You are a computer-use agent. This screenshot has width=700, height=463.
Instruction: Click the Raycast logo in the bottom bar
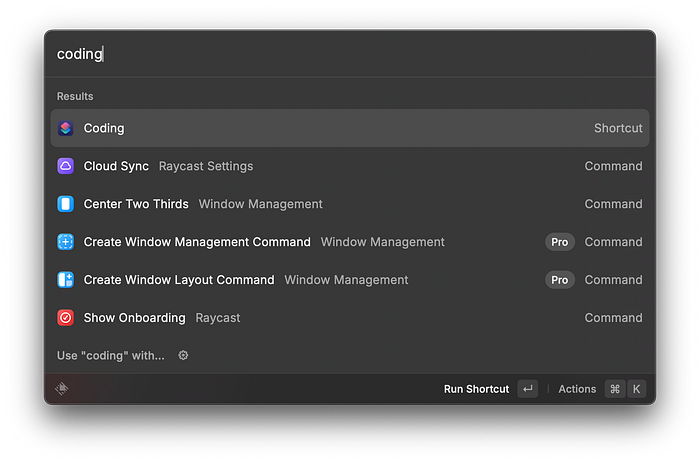62,388
